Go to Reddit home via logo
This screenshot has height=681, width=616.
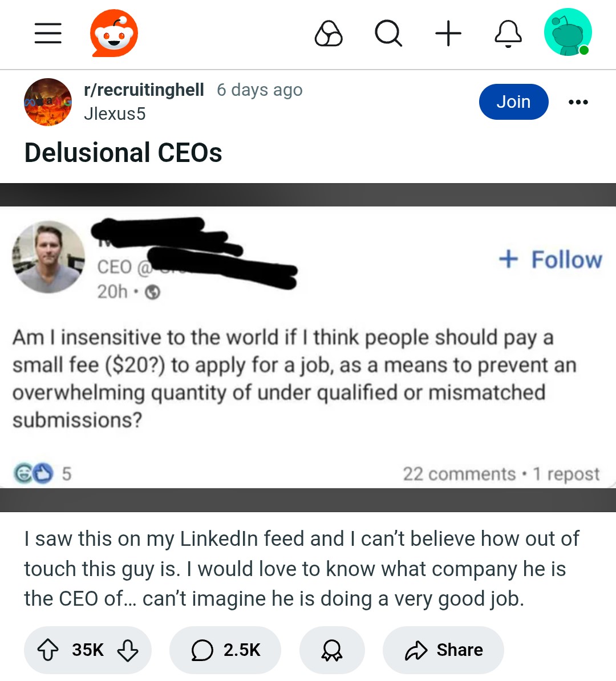point(114,33)
